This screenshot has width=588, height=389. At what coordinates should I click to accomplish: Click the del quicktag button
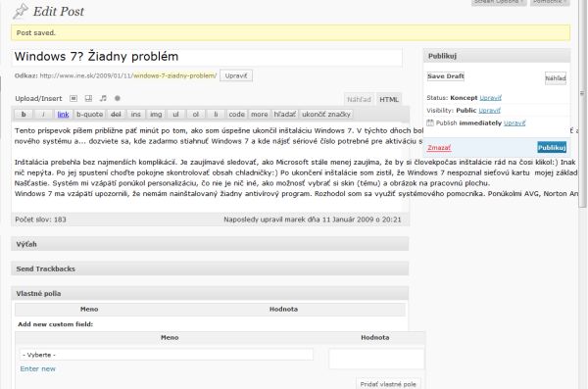pos(116,114)
